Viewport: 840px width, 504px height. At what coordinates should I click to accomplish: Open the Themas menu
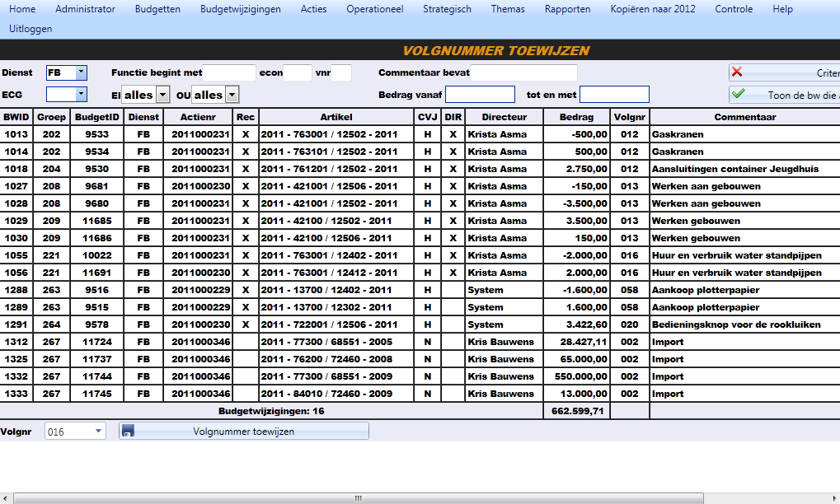tap(508, 9)
